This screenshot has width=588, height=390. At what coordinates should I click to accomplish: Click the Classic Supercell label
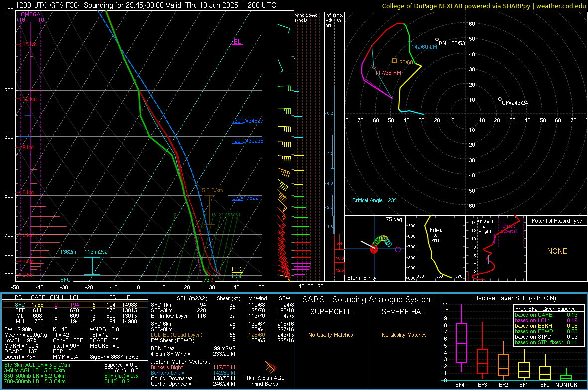509,229
